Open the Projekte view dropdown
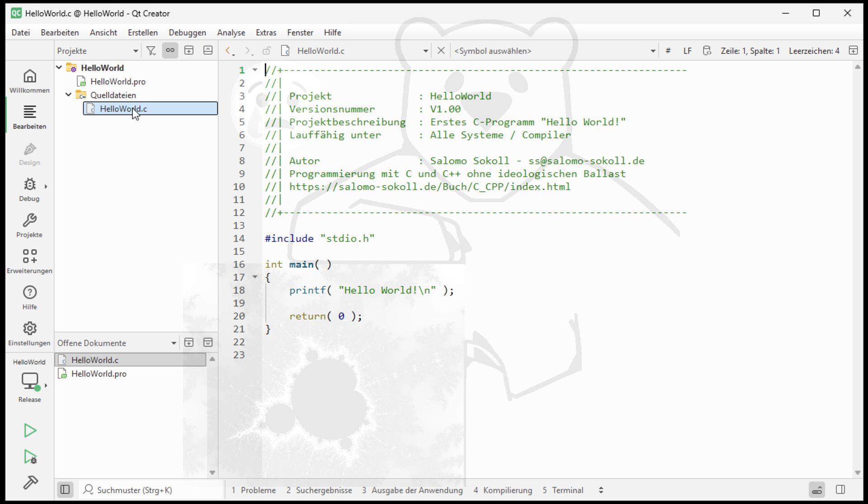The image size is (868, 504). (97, 51)
